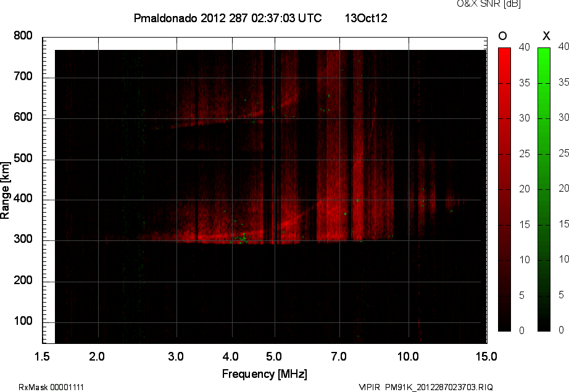Click the plot title 'Pmaldonado 2012 287 02:37:03 UTC'
The height and width of the screenshot is (392, 569).
point(228,18)
